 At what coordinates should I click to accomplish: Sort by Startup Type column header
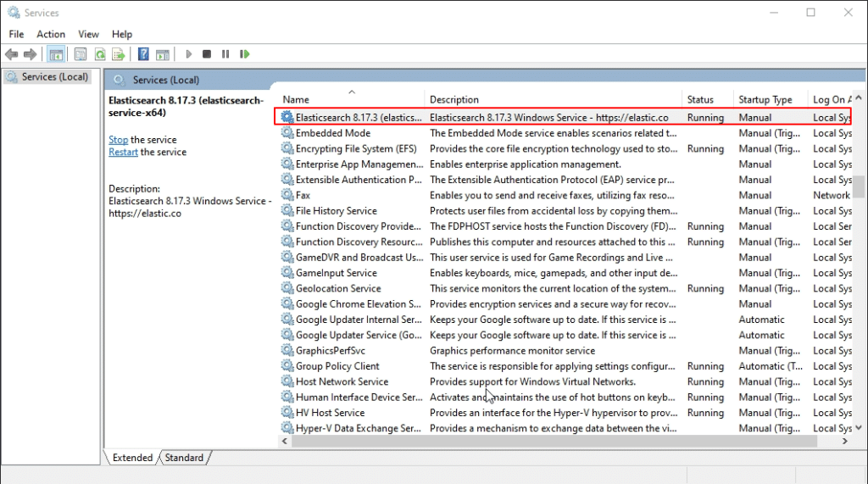[x=765, y=99]
